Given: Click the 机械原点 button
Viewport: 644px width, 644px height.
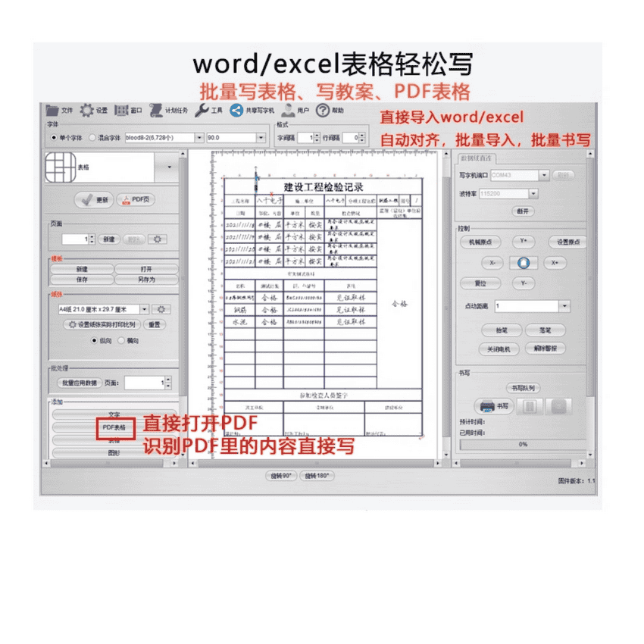Looking at the screenshot, I should click(480, 242).
